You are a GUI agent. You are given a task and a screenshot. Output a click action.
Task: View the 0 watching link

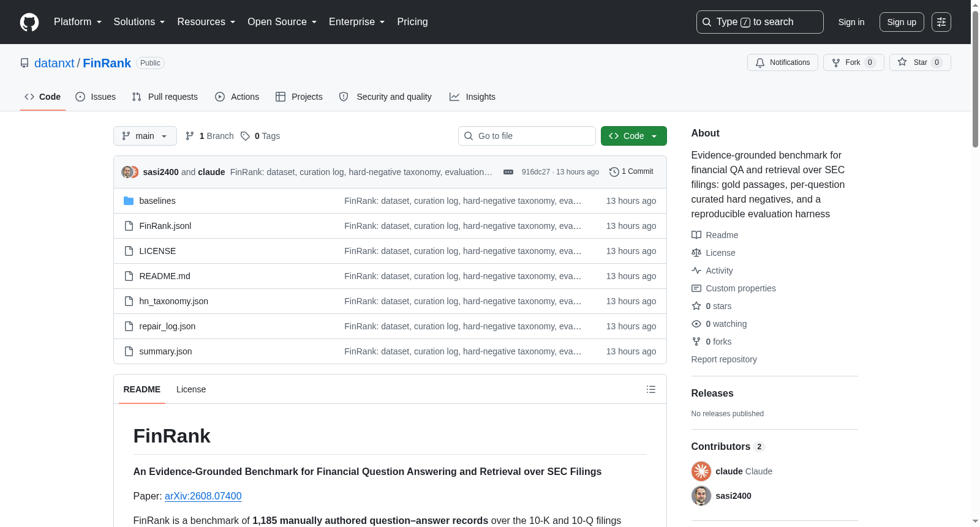[719, 324]
